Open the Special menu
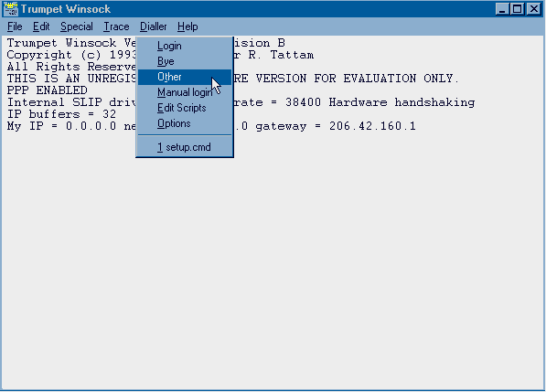546x392 pixels. coord(77,26)
